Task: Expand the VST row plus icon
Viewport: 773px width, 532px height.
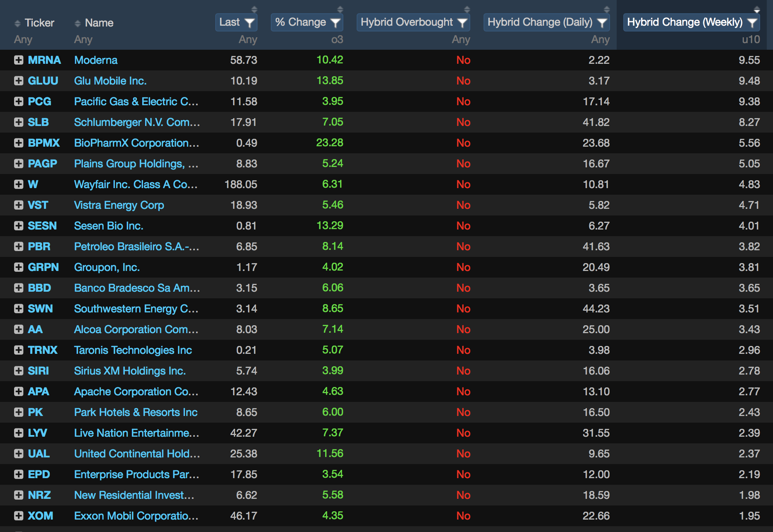Action: click(18, 205)
